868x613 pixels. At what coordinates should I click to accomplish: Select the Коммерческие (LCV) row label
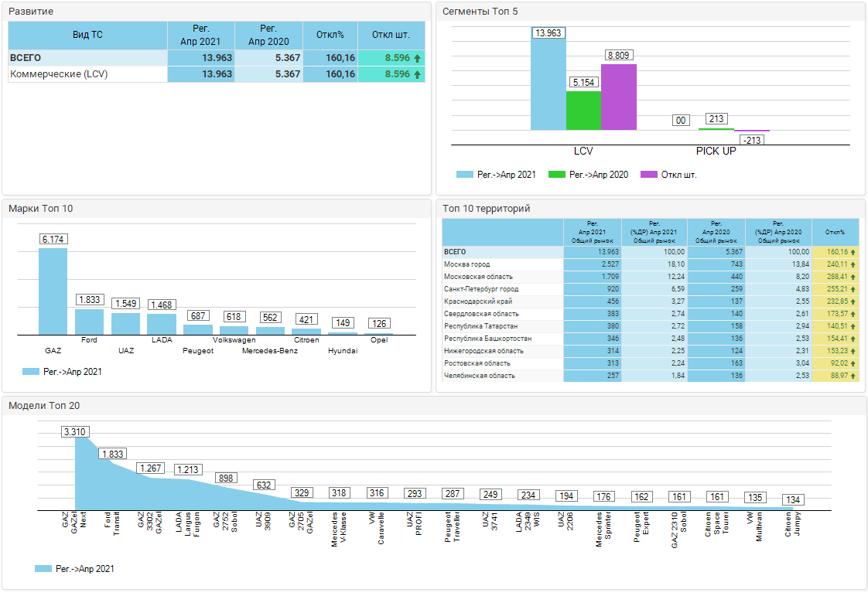[59, 74]
